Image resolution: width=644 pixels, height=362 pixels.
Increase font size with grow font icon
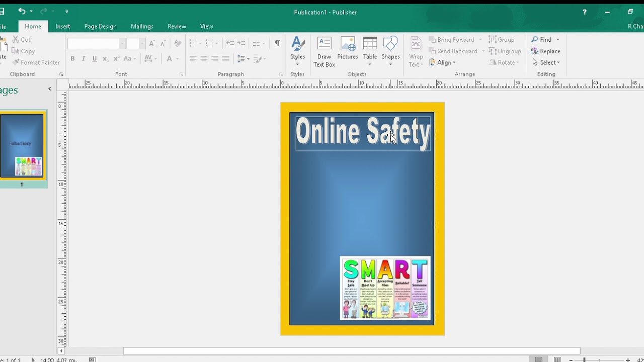pos(152,44)
